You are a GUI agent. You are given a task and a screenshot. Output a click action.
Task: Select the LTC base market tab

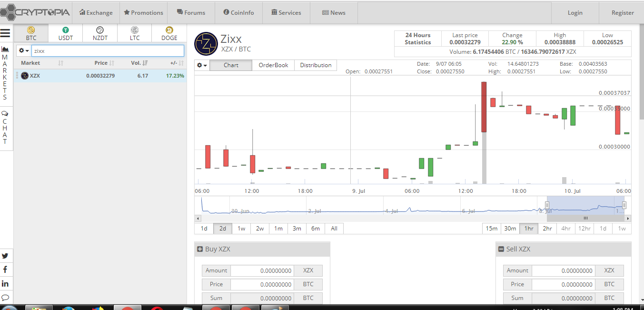[135, 33]
